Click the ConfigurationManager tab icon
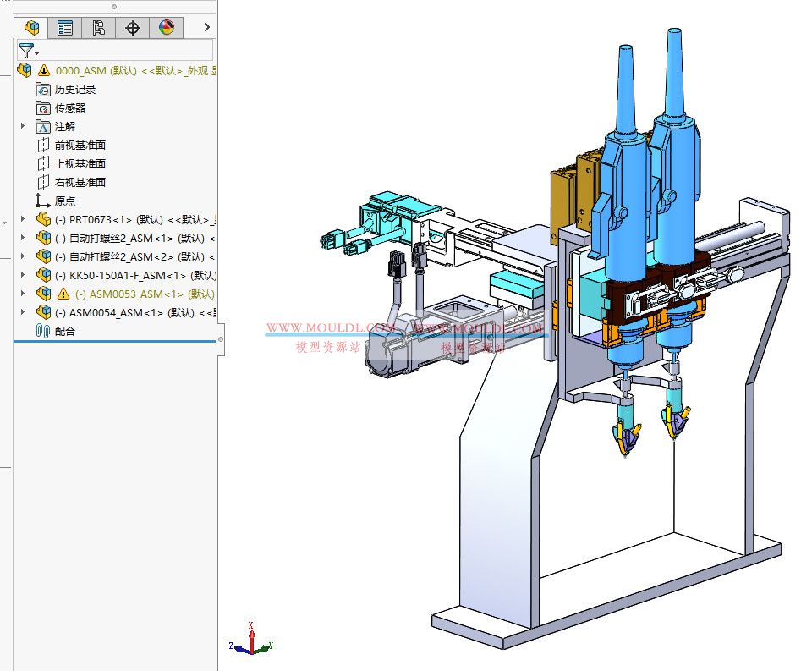Viewport: 812px width, 671px height. tap(98, 28)
